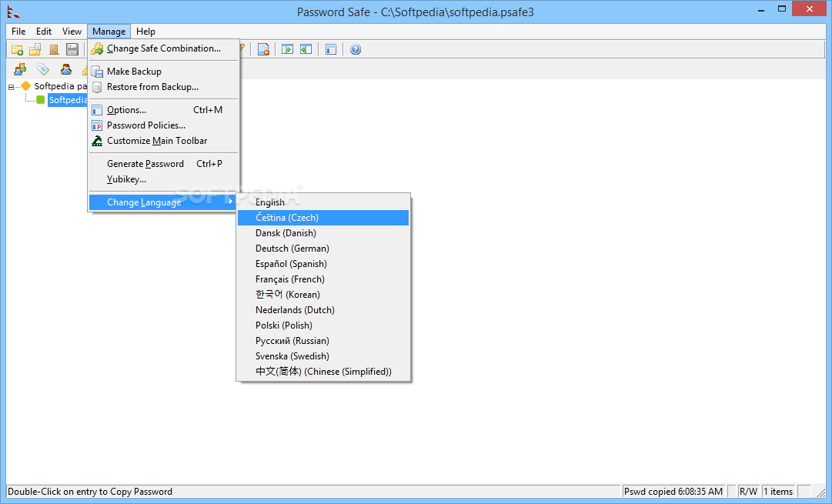Click the Close Database door icon
The width and height of the screenshot is (832, 504).
[x=54, y=49]
